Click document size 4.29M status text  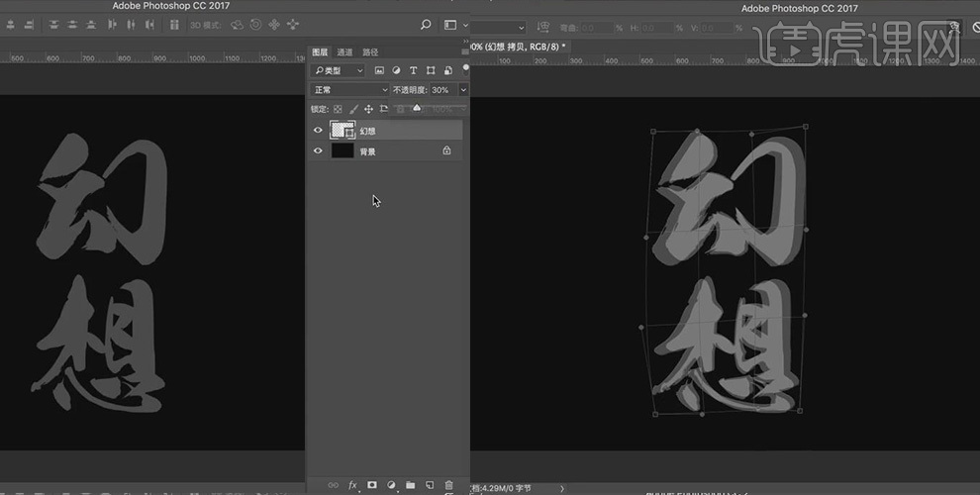[x=501, y=488]
